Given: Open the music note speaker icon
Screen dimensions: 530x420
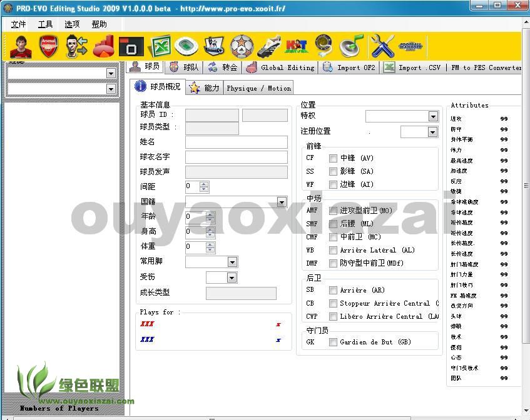Looking at the screenshot, I should pos(351,46).
